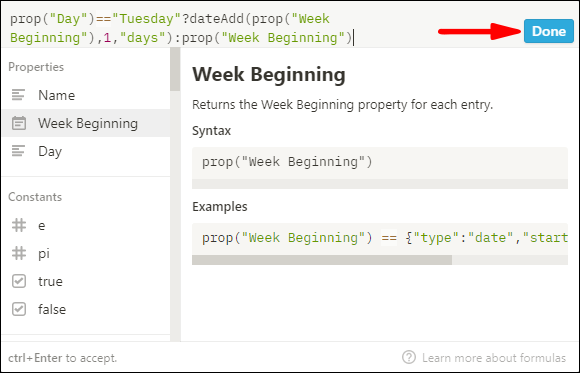580x373 pixels.
Task: Click the calendar icon for Week Beginning
Action: tap(18, 123)
